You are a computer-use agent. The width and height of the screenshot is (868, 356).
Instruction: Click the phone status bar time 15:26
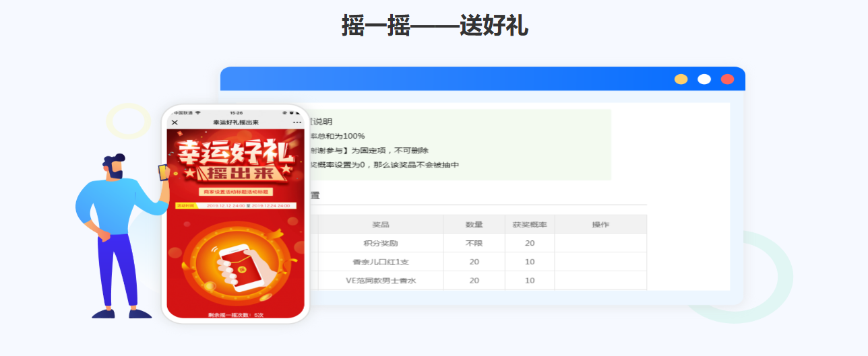tap(236, 112)
